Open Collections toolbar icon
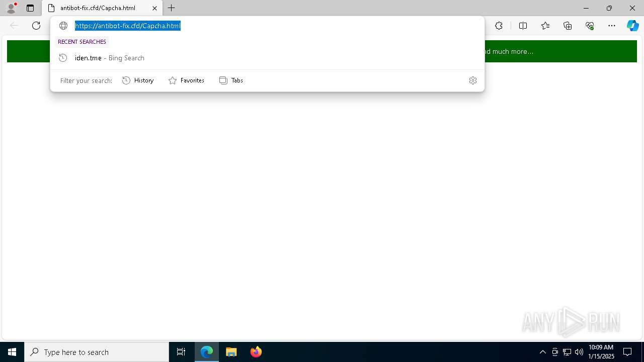 [568, 26]
